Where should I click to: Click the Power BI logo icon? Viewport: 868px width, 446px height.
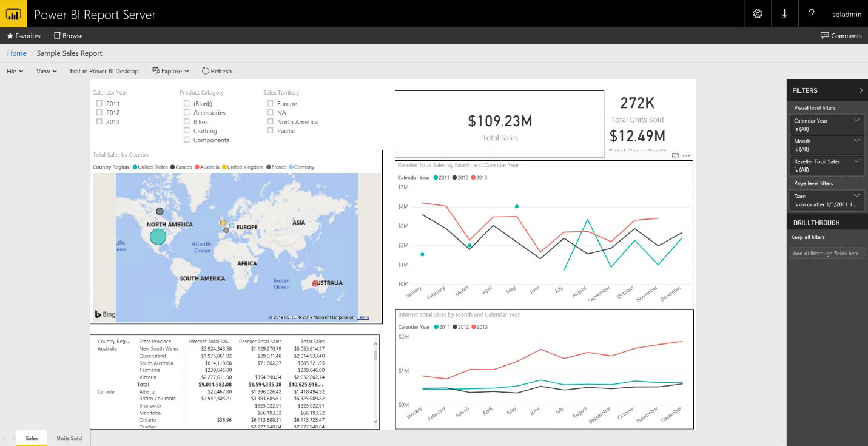13,13
